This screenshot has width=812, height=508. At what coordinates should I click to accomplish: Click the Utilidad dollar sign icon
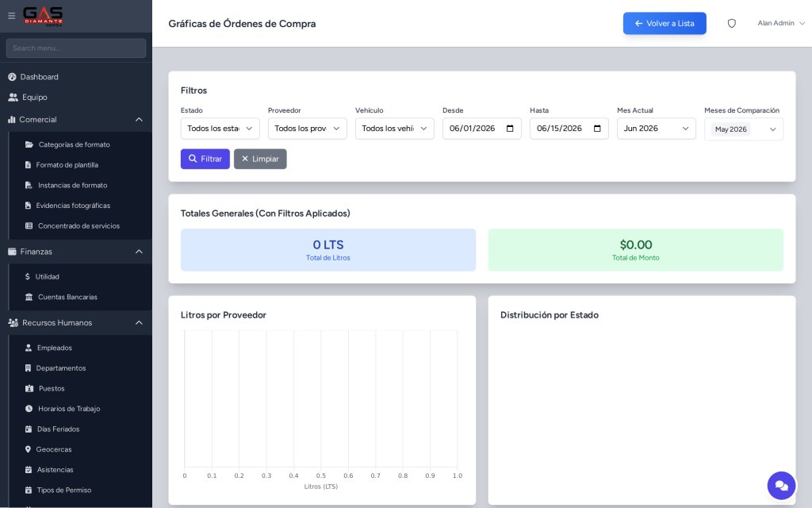pyautogui.click(x=28, y=277)
